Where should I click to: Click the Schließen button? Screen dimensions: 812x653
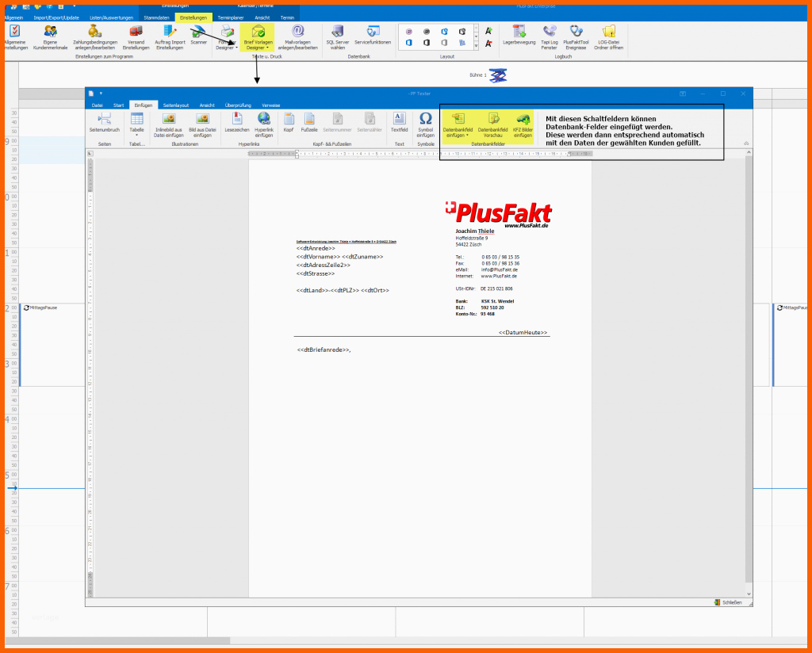tap(728, 602)
